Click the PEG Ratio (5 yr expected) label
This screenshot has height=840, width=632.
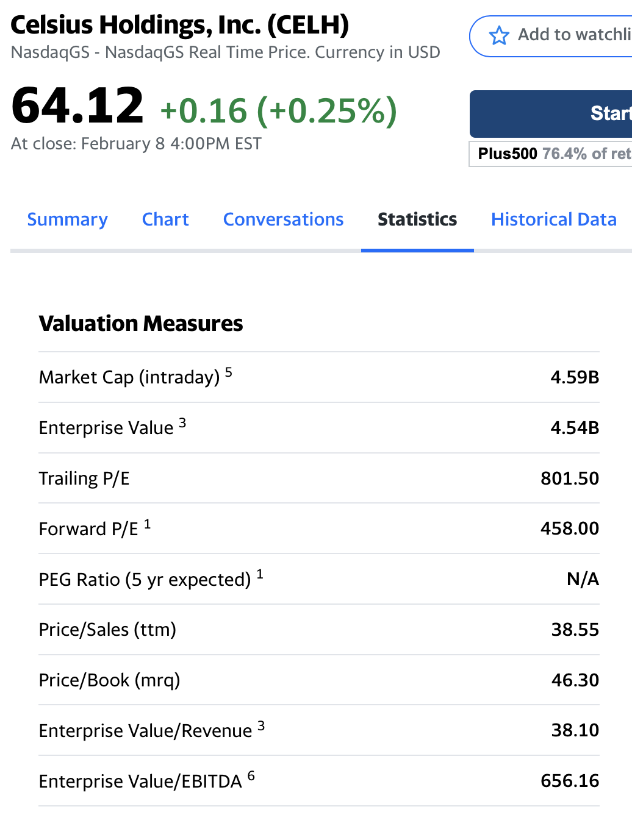(145, 580)
